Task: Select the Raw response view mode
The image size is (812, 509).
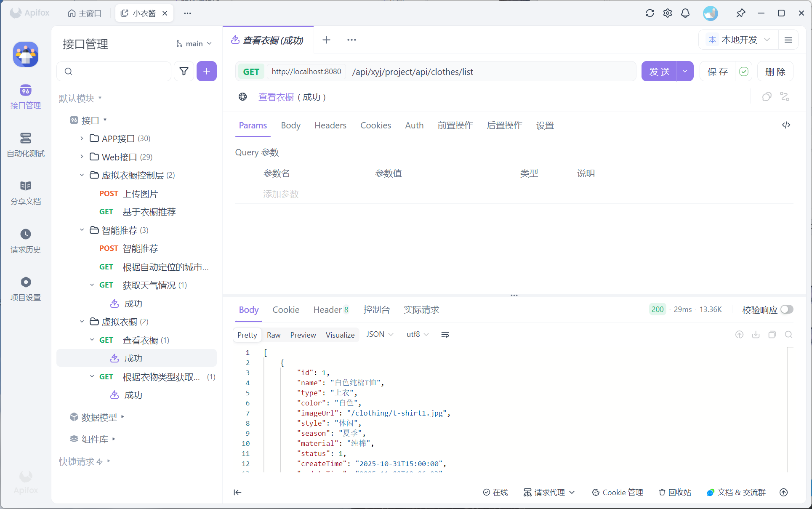Action: [273, 335]
